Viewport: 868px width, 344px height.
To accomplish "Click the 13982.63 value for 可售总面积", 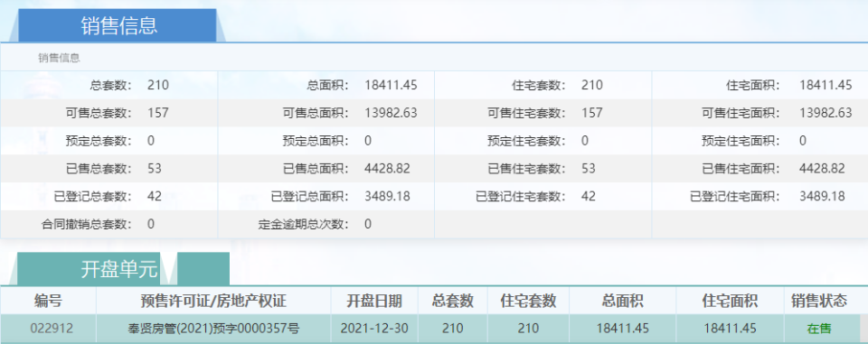I will click(x=391, y=114).
